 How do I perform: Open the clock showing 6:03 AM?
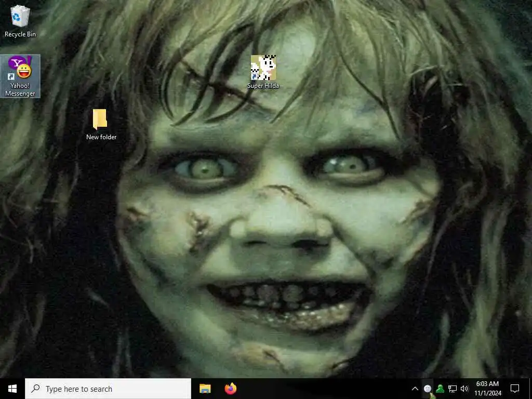pyautogui.click(x=487, y=389)
